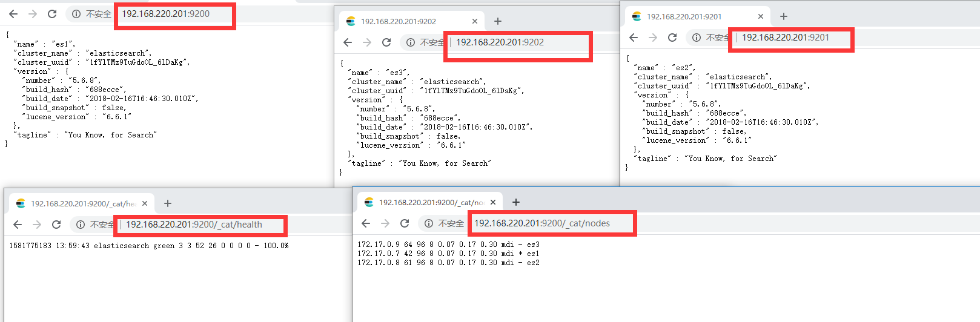Click the 9200 address bar URL
The image size is (980, 322).
tap(165, 14)
